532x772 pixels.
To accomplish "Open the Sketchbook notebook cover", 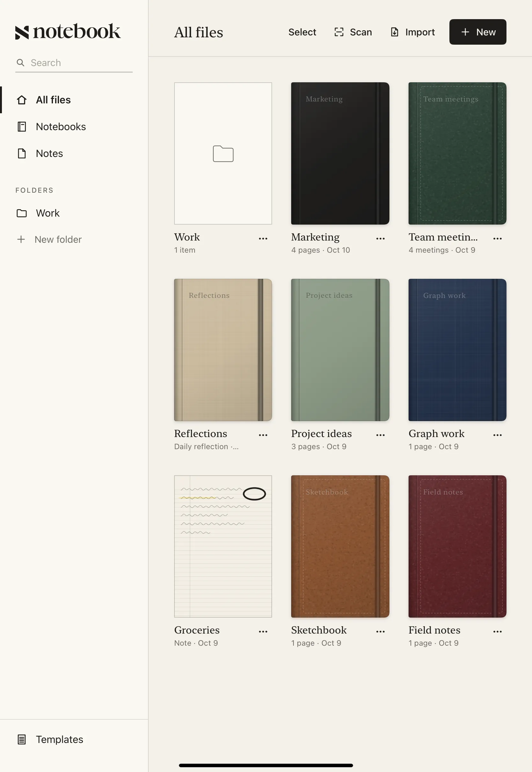I will click(340, 546).
